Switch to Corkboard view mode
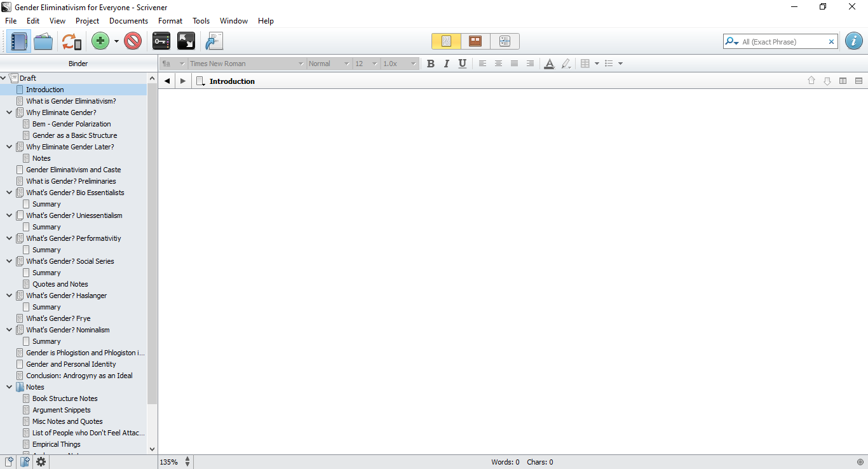This screenshot has height=469, width=868. tap(475, 41)
